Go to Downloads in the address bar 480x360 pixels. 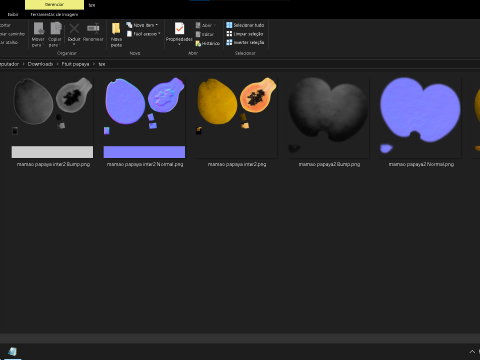(x=40, y=64)
